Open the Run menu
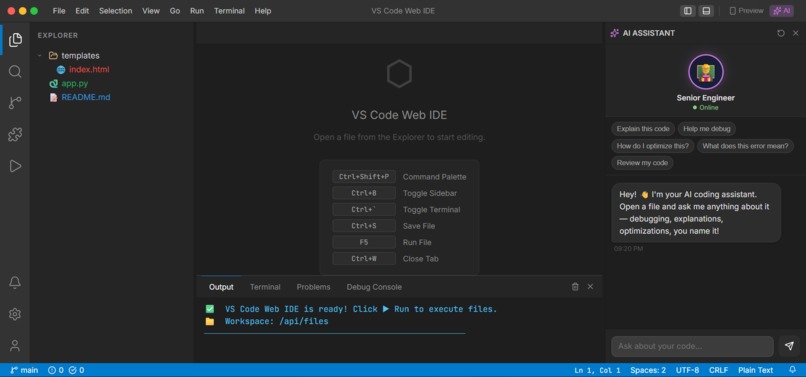 click(x=197, y=11)
